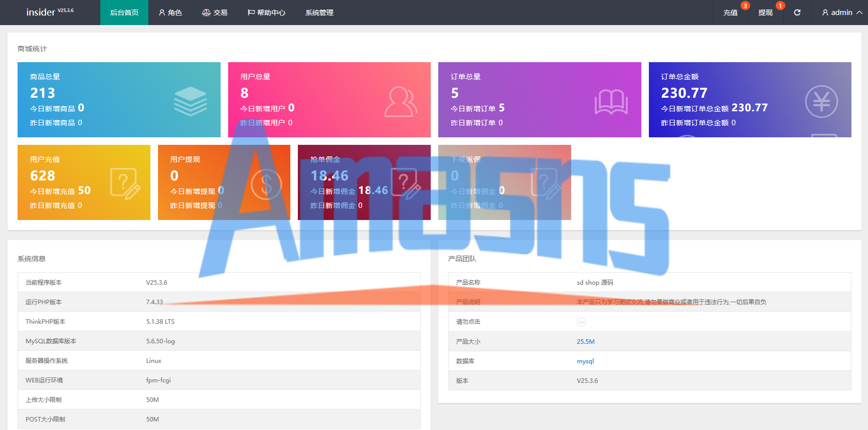Open the 系统管理 menu

pyautogui.click(x=319, y=13)
